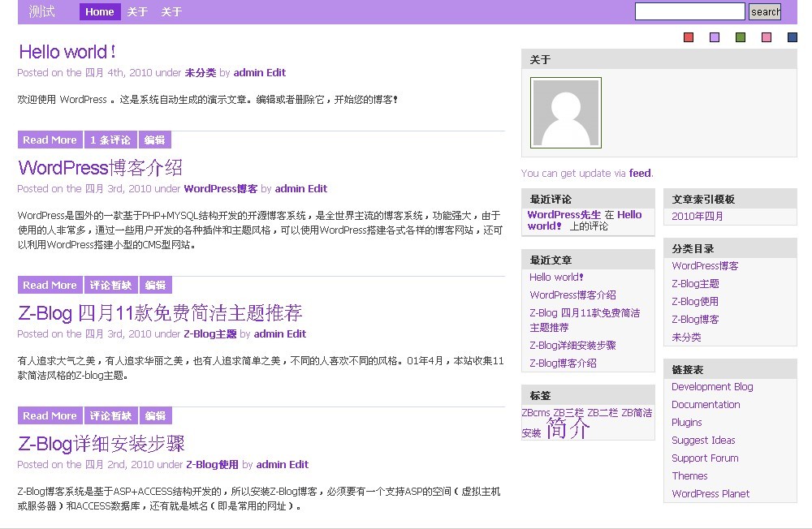Open the Z-Blog详细安装步骤 post title

pyautogui.click(x=101, y=444)
